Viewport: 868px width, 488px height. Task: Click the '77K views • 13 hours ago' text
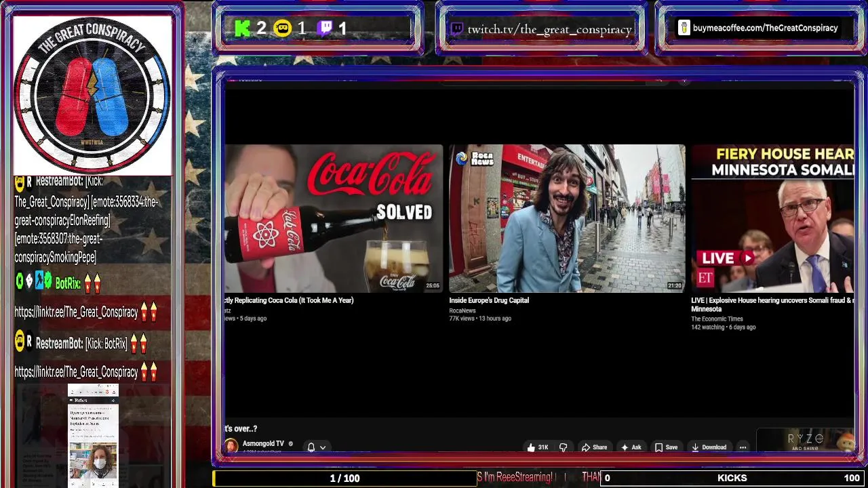(480, 319)
